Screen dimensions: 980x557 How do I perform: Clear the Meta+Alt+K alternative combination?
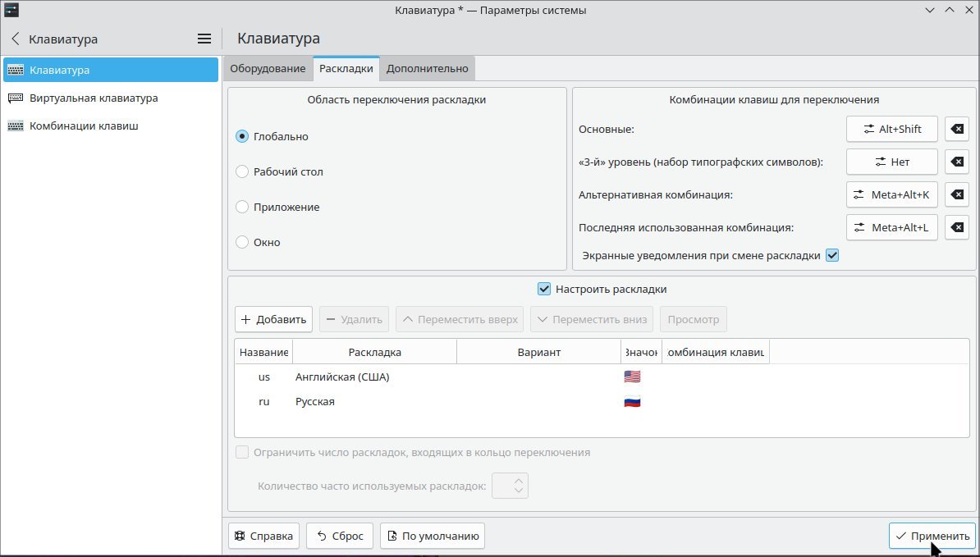[956, 194]
